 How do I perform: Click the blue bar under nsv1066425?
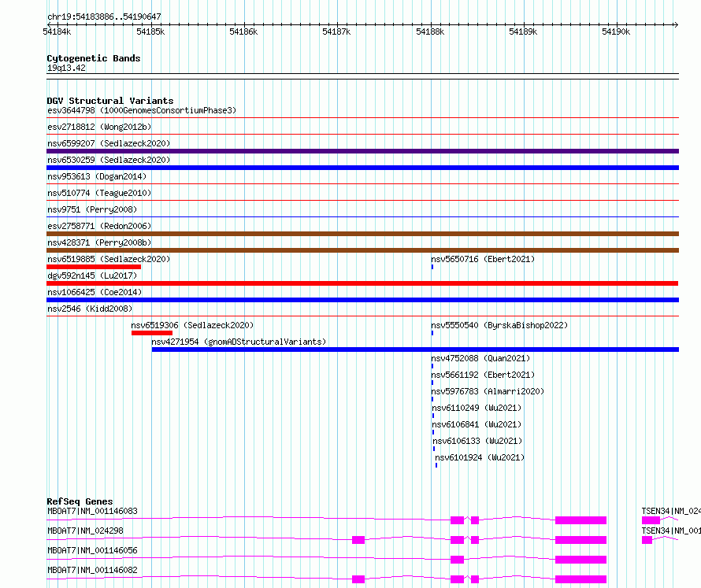tap(362, 300)
